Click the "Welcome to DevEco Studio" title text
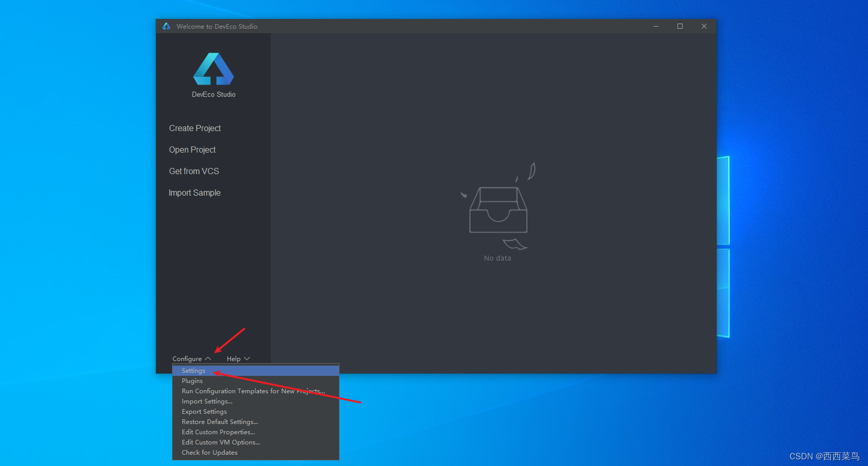 (217, 26)
